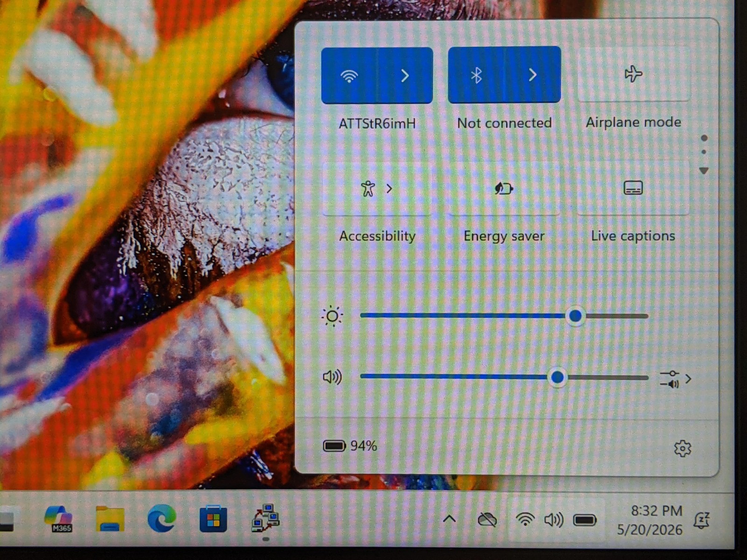Viewport: 747px width, 560px height.
Task: Open File Explorer from taskbar
Action: point(110,518)
